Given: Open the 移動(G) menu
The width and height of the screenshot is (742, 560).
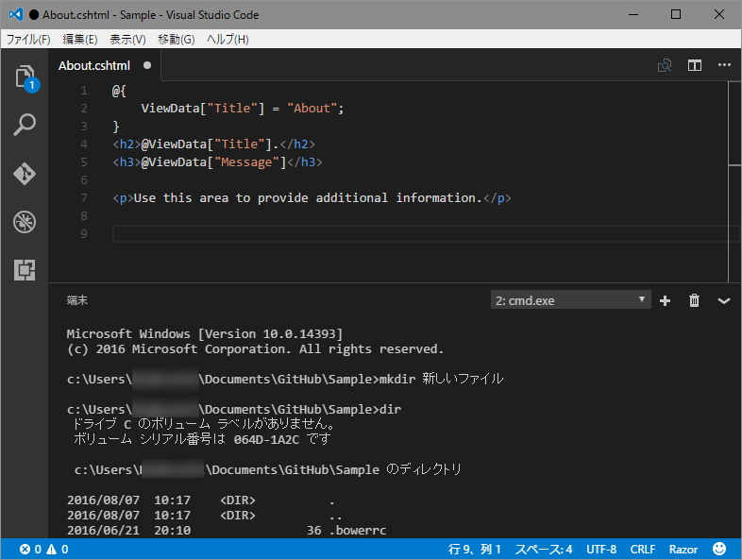Looking at the screenshot, I should 176,40.
